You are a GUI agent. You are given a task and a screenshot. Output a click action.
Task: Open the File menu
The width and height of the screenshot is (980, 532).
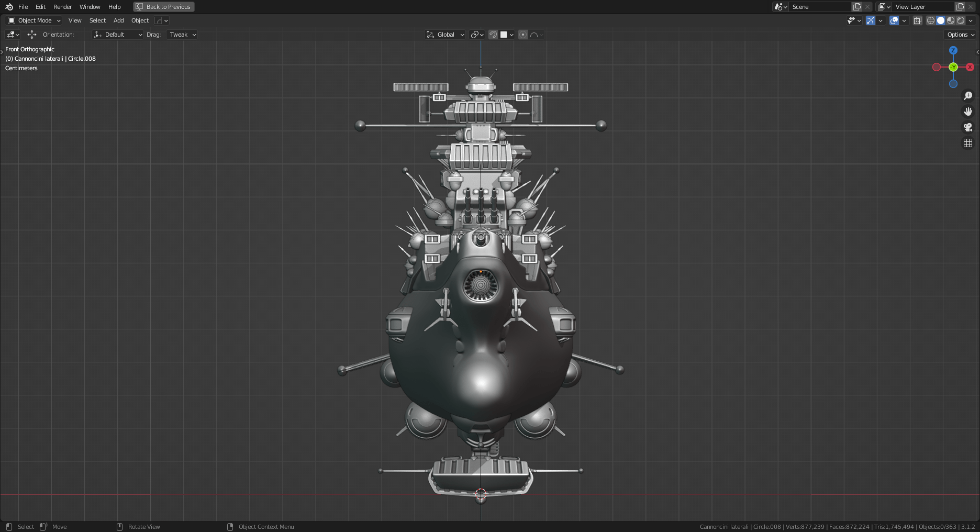coord(23,7)
